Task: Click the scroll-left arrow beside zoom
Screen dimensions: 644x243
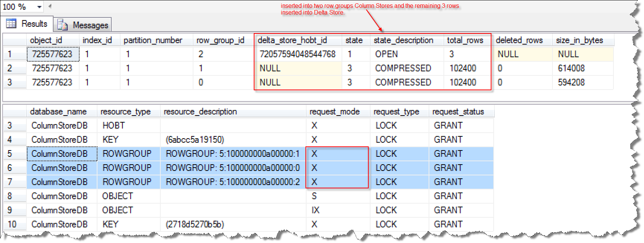Action: pos(50,6)
